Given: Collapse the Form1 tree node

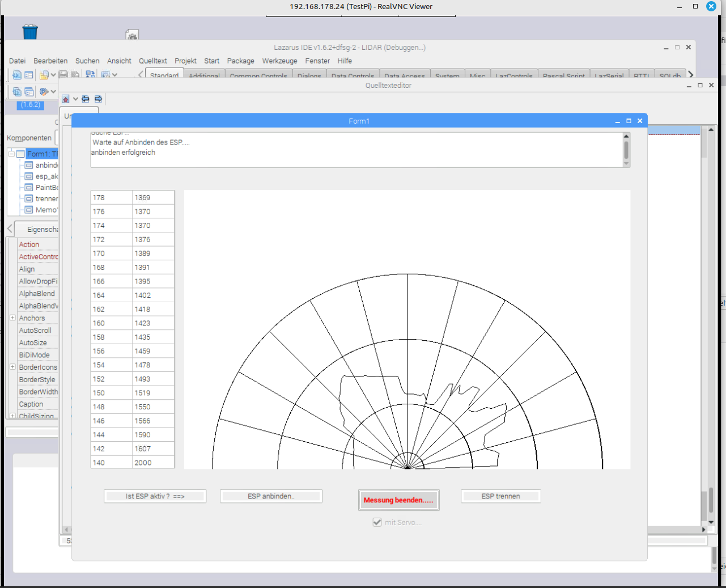Looking at the screenshot, I should 11,154.
